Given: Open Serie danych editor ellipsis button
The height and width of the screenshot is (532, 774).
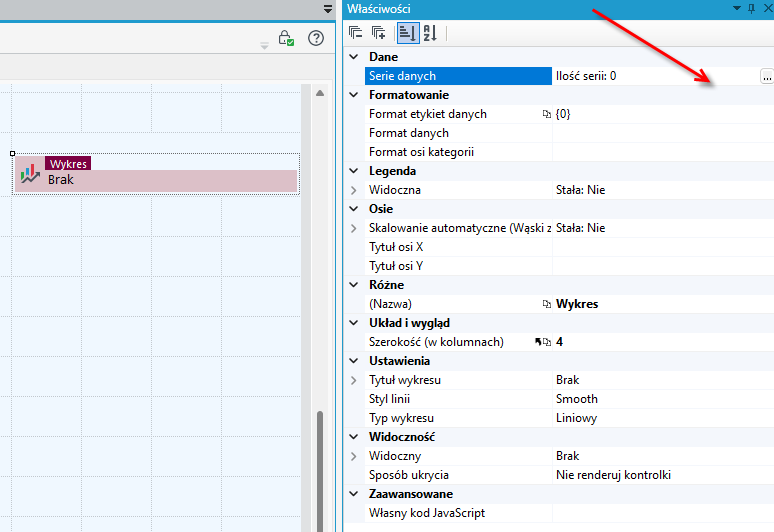Looking at the screenshot, I should pyautogui.click(x=767, y=76).
